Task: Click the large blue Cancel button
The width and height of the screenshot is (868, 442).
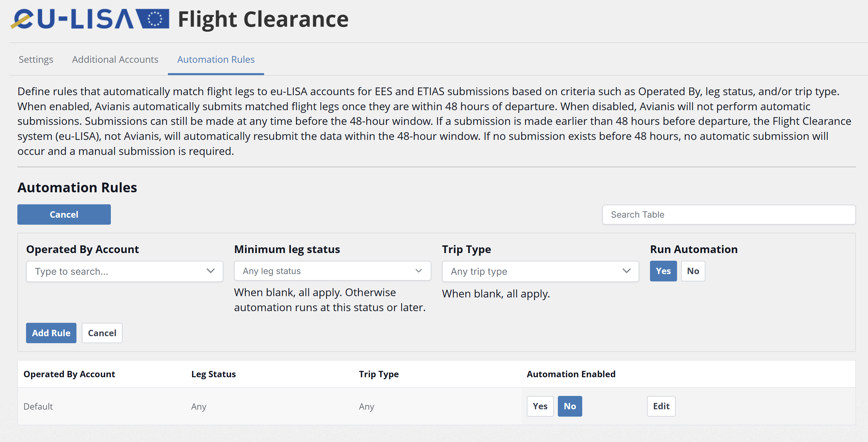Action: [64, 214]
